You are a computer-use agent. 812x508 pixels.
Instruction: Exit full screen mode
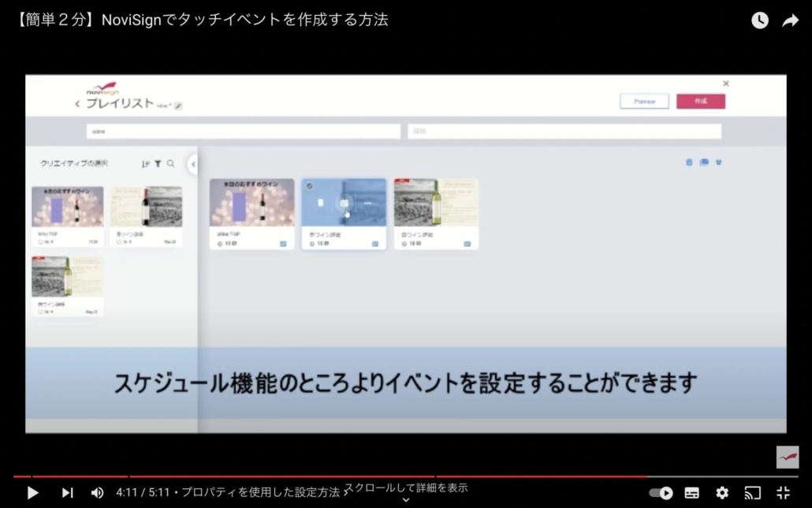pos(783,492)
